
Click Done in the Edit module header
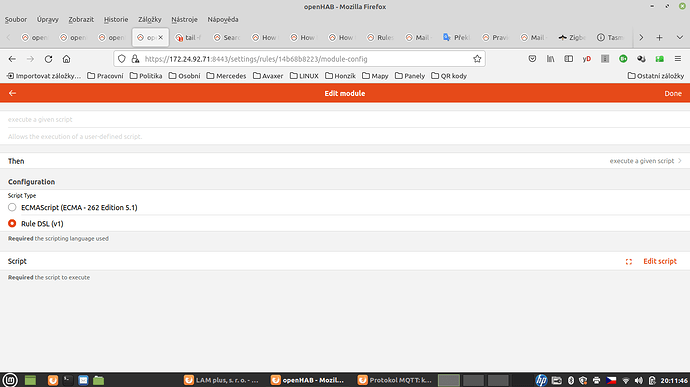(x=673, y=93)
